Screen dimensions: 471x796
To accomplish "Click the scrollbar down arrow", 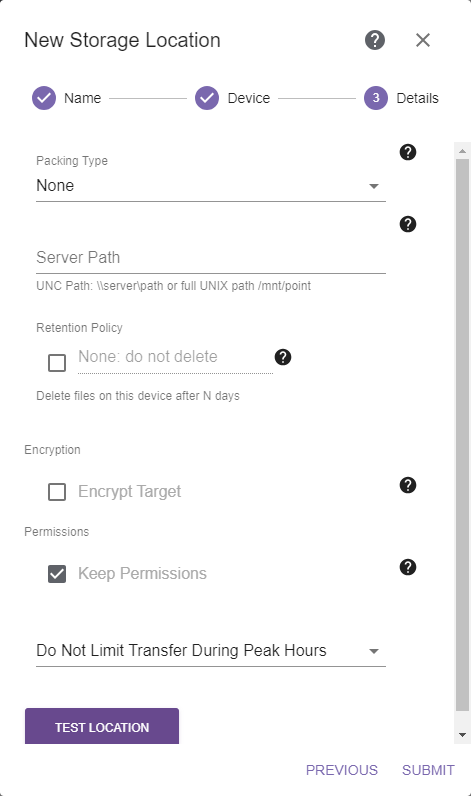I will pos(462,735).
